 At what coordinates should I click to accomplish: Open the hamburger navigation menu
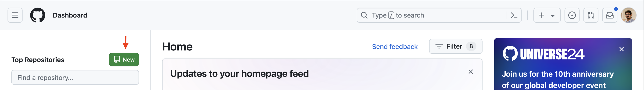[x=15, y=15]
